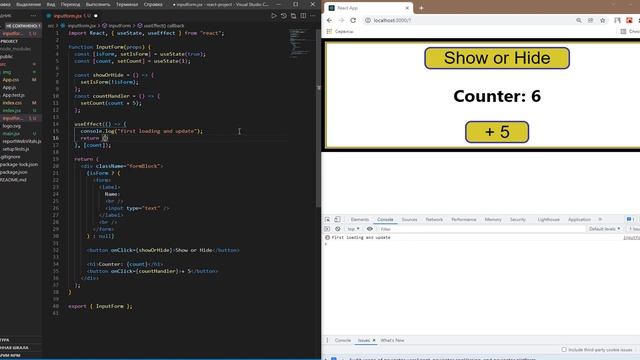
Task: Go forward in Chrome browser
Action: tap(341, 20)
